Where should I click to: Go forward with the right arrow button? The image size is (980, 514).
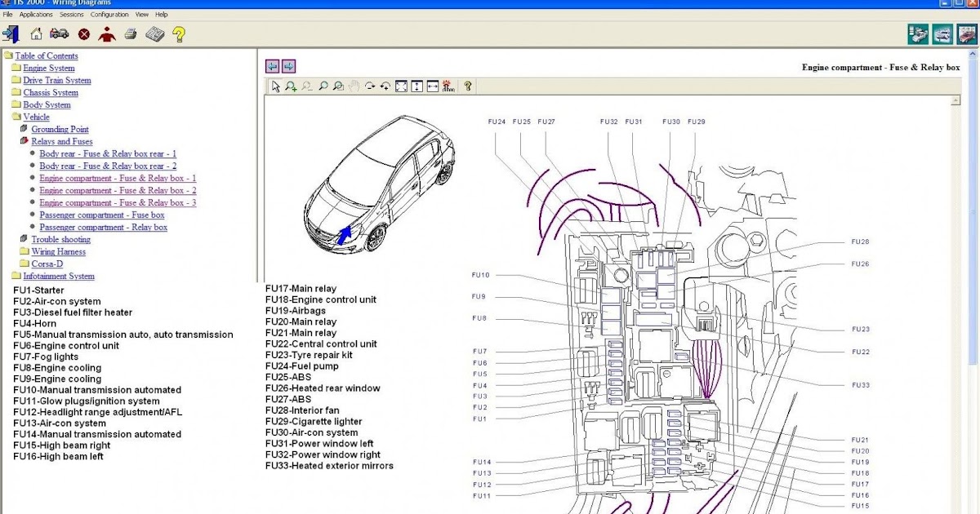coord(288,66)
